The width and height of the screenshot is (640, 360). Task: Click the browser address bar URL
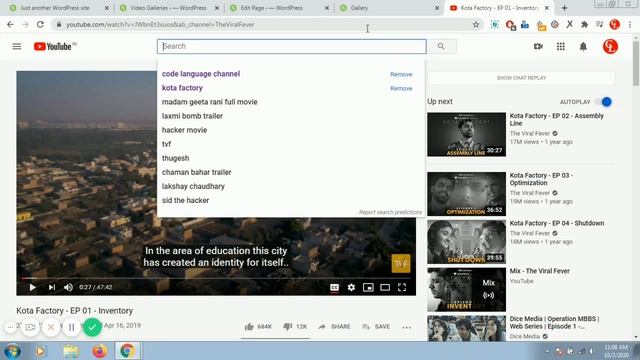click(x=160, y=24)
